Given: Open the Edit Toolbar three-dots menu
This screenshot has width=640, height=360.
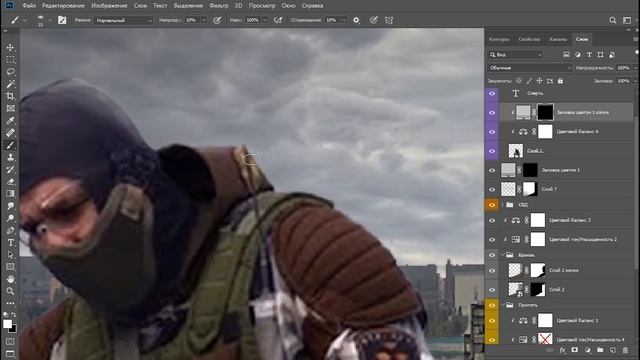Looking at the screenshot, I should (10, 303).
